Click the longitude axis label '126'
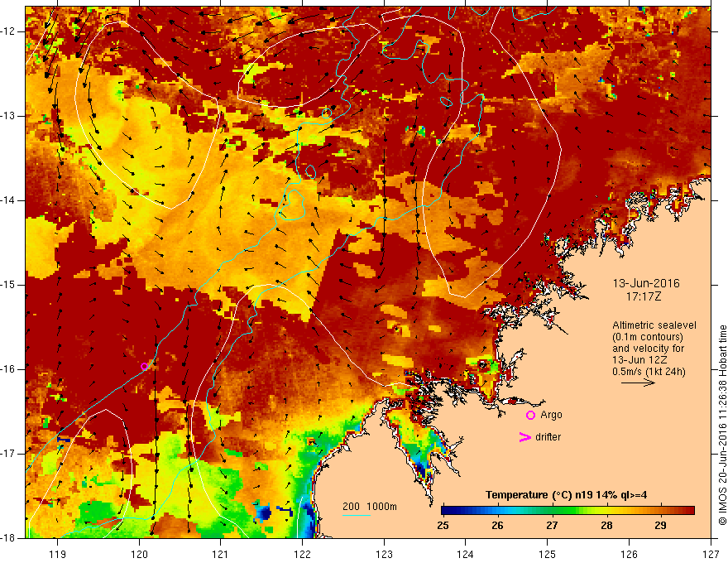This screenshot has height=563, width=728. 629,554
